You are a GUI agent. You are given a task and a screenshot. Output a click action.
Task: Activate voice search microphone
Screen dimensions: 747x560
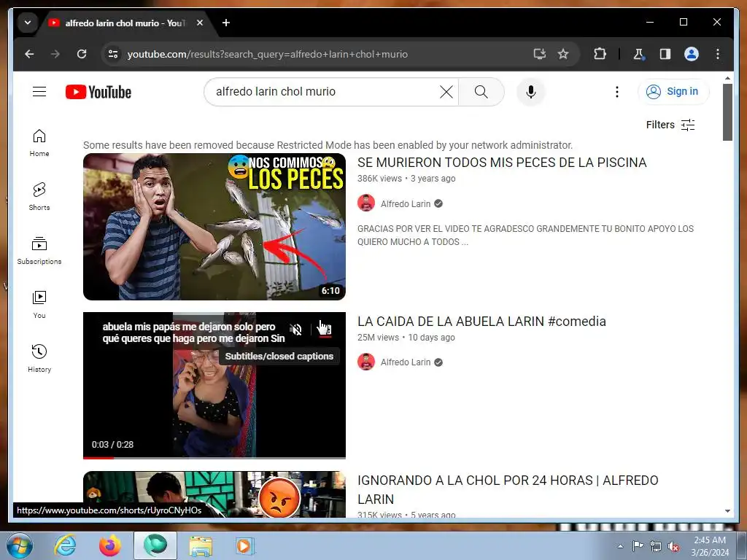click(x=531, y=92)
